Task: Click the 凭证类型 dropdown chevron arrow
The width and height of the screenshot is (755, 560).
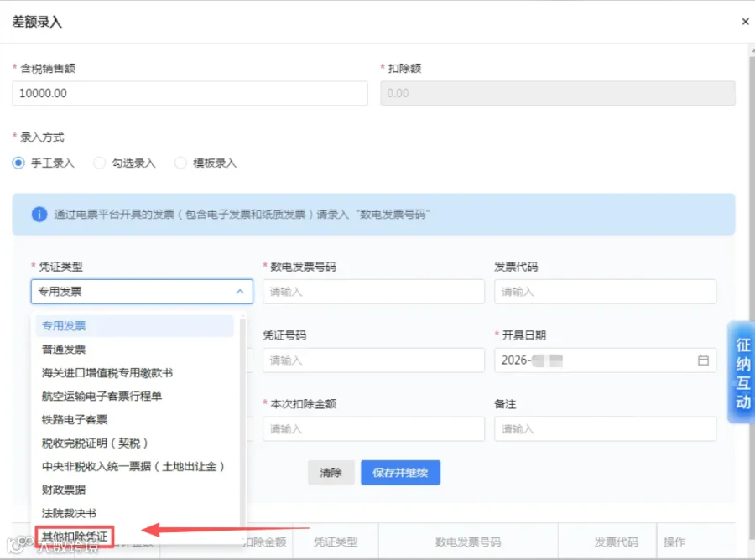Action: [x=240, y=292]
